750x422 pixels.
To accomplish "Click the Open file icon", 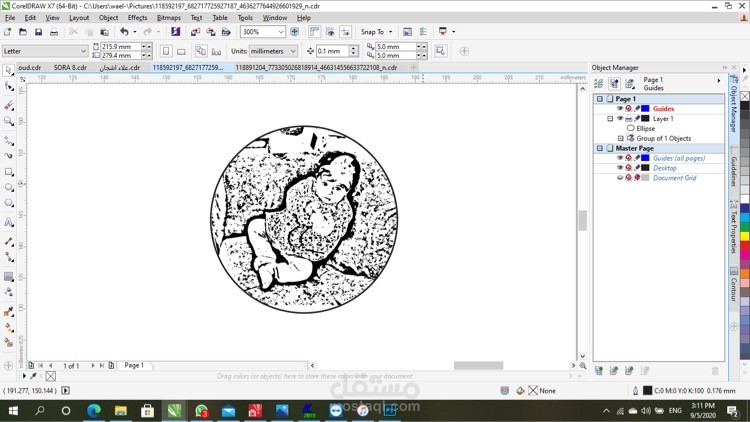I will point(23,32).
